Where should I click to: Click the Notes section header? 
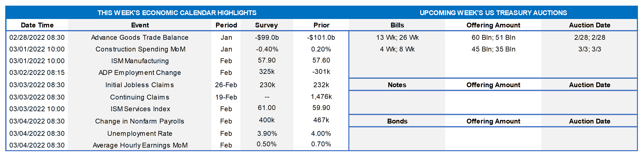click(397, 85)
